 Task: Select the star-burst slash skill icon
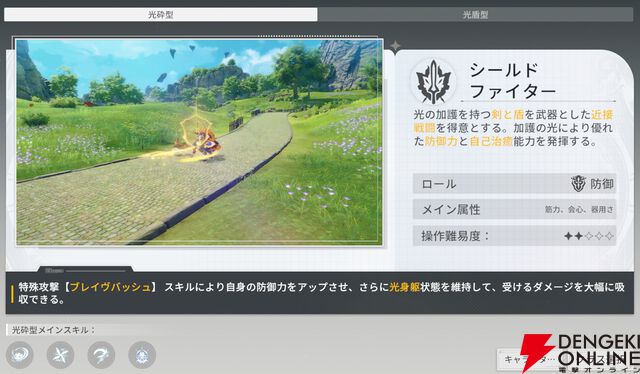[60, 355]
